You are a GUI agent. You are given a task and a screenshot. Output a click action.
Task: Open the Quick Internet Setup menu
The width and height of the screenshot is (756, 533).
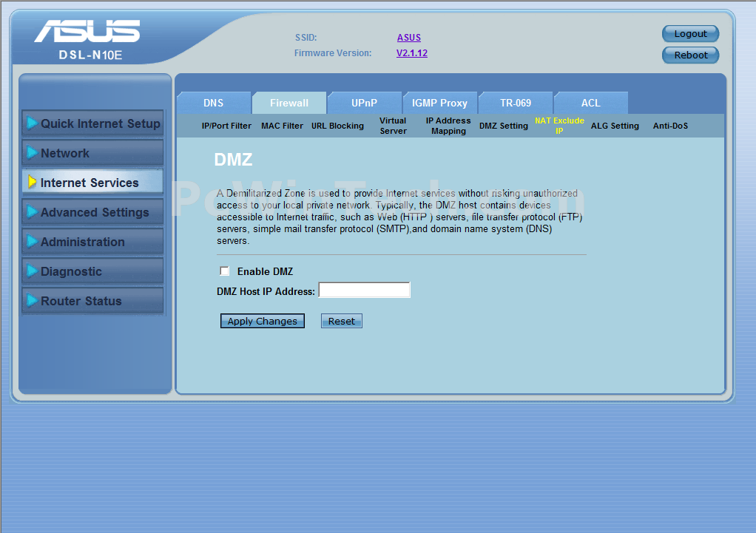[x=92, y=123]
